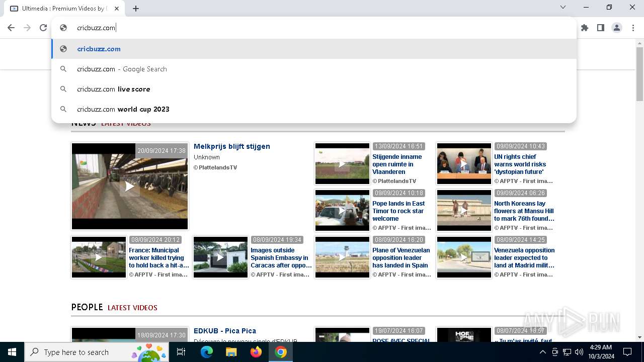Open the taskbar clock and date
The height and width of the screenshot is (362, 644).
click(601, 352)
